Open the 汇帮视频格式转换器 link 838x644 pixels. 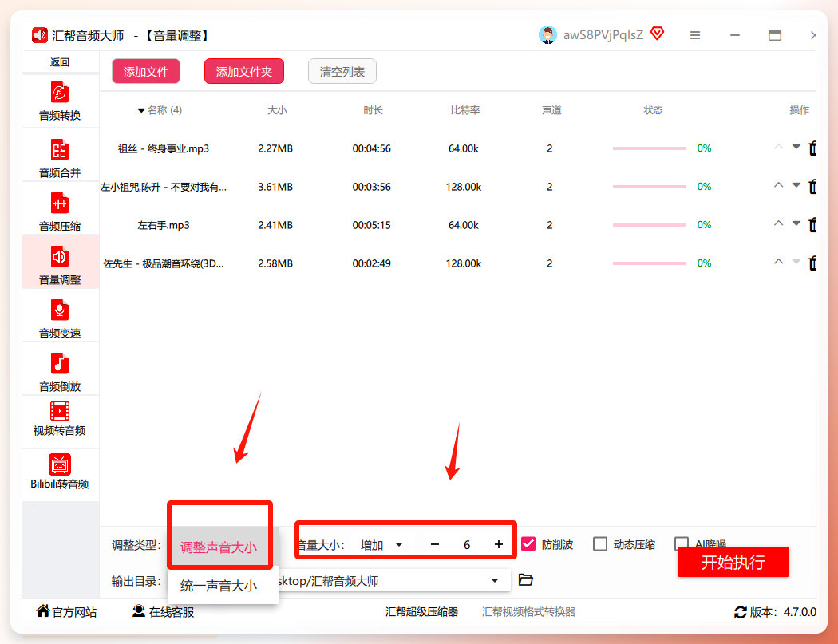528,612
